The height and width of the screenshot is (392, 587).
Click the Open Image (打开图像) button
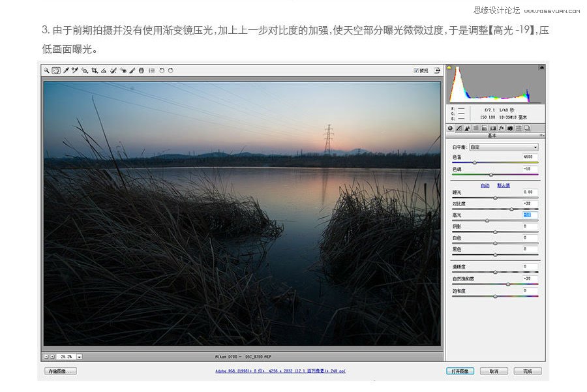click(x=460, y=371)
